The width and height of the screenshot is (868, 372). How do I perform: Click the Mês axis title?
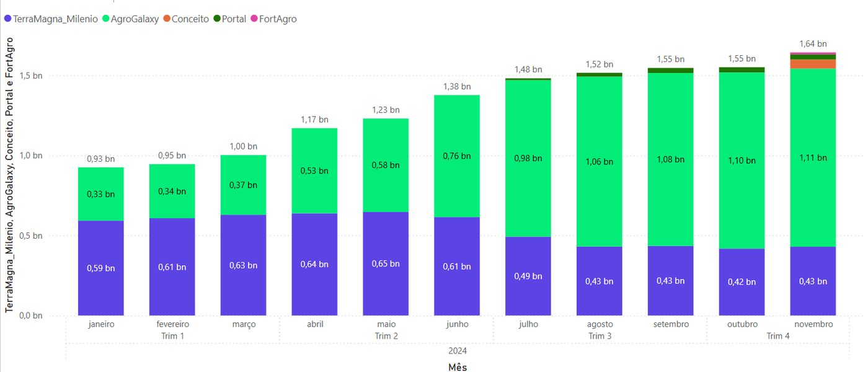tap(457, 367)
